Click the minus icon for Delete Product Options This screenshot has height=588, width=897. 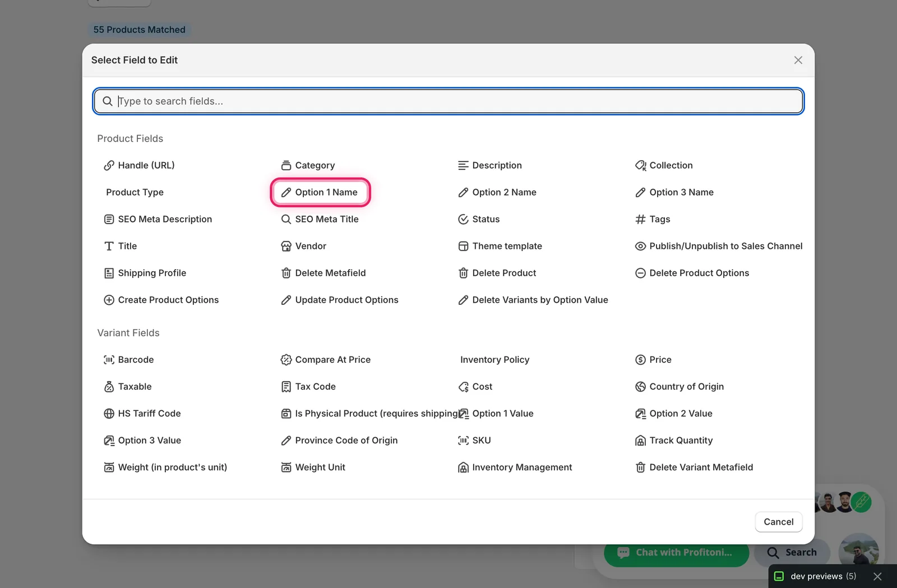click(x=640, y=273)
